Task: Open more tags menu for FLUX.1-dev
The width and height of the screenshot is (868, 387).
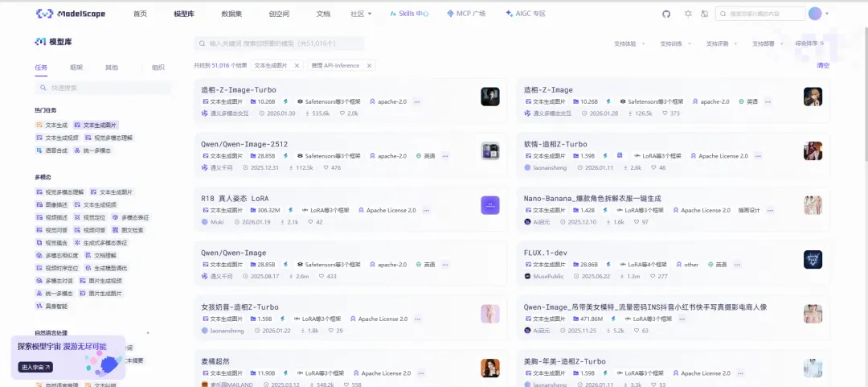Action: pyautogui.click(x=737, y=265)
